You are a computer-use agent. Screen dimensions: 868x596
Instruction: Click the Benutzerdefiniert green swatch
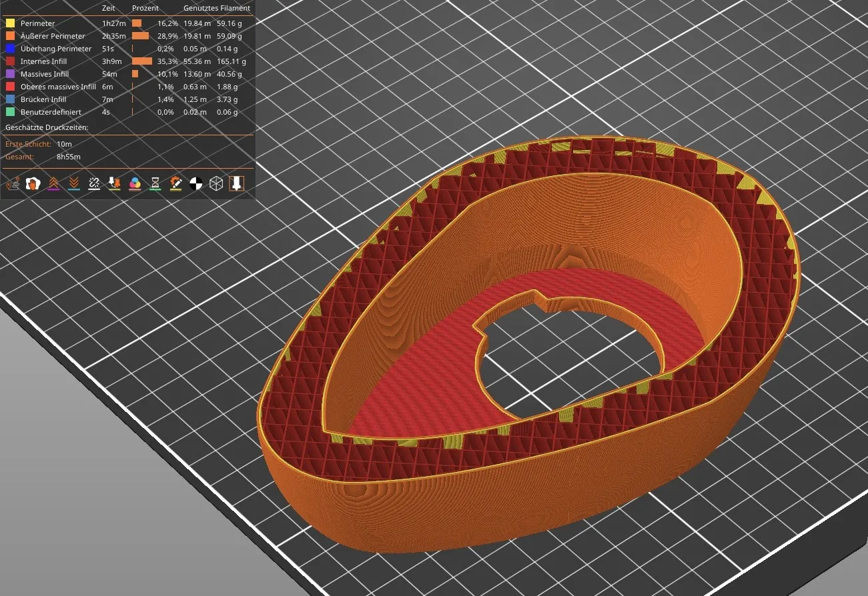[x=10, y=112]
